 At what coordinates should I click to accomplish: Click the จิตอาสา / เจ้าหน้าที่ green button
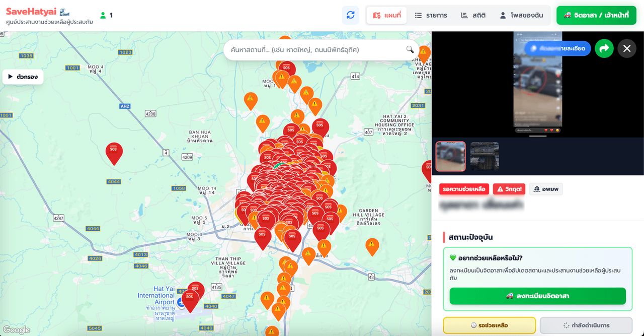coord(596,15)
